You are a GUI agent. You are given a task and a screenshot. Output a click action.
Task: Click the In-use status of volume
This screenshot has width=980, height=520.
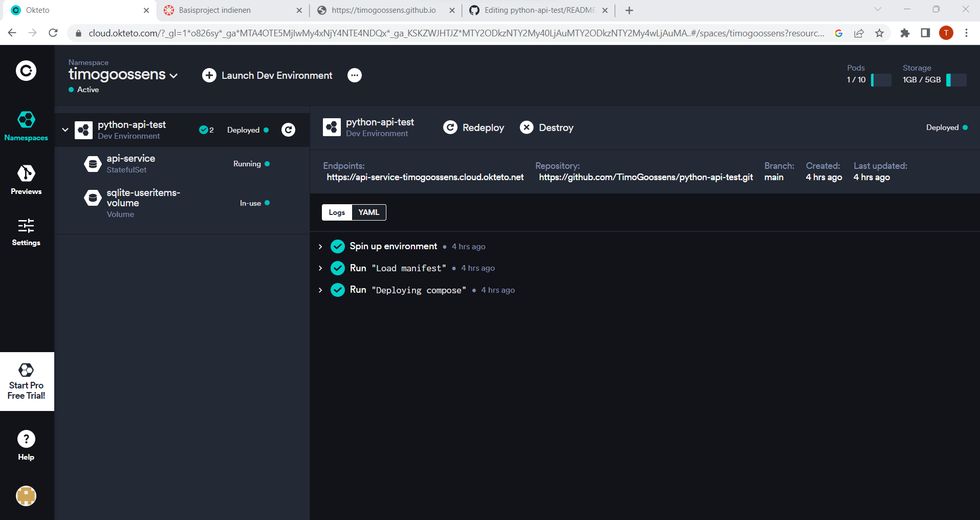tap(255, 203)
